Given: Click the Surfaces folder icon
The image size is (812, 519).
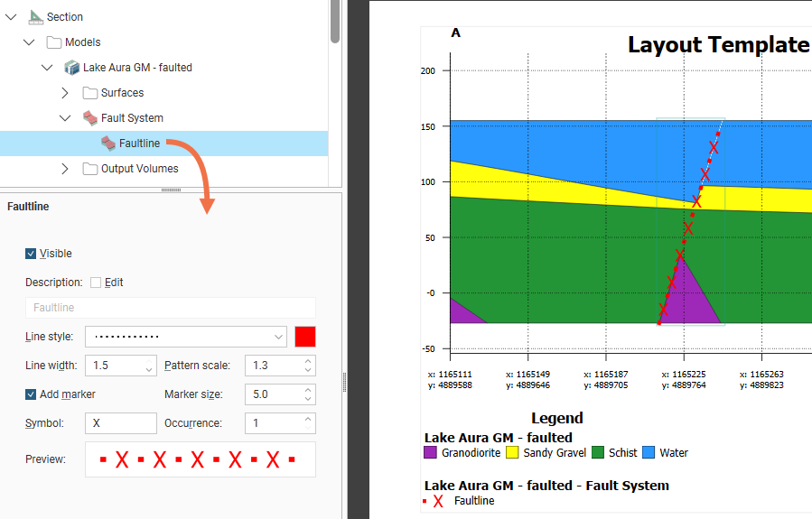Looking at the screenshot, I should [x=89, y=93].
